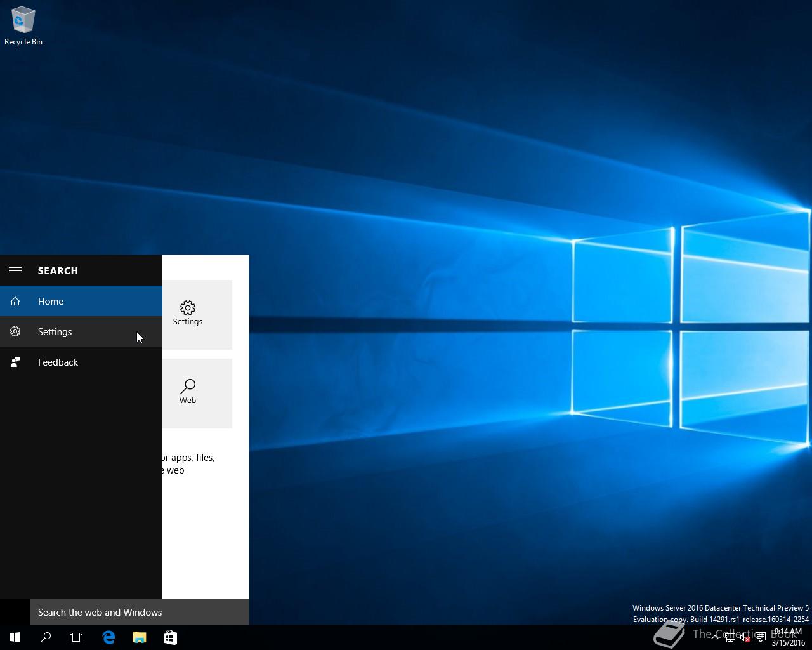
Task: Collapse the search pane via hamburger icon
Action: click(x=15, y=270)
